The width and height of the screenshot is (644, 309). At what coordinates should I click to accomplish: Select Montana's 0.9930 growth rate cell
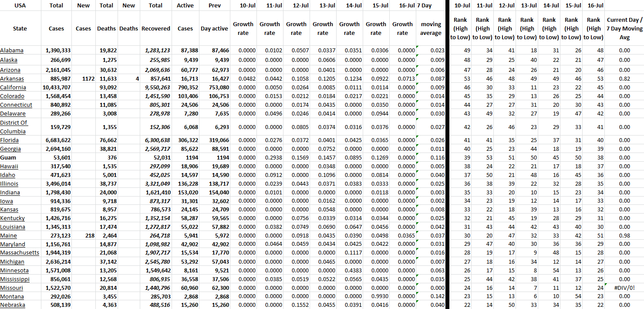tap(376, 296)
